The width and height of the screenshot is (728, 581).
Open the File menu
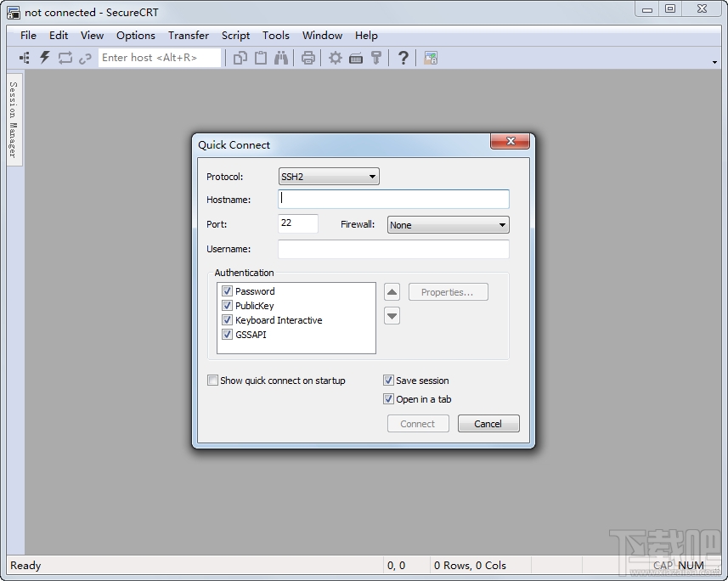pyautogui.click(x=28, y=36)
